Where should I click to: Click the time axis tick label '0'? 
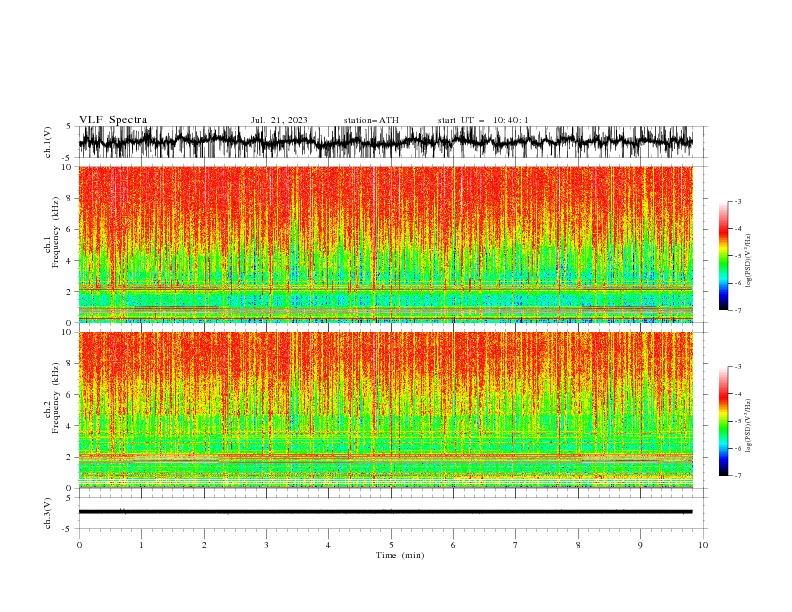point(79,545)
